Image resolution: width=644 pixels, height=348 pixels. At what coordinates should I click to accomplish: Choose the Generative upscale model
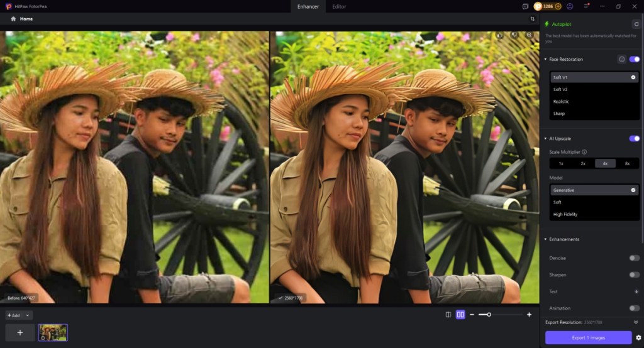(594, 190)
